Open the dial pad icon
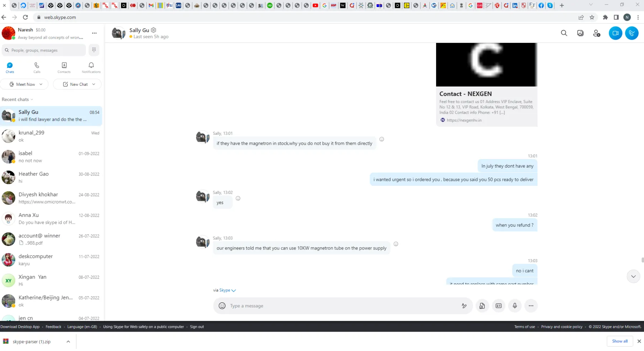 94,50
